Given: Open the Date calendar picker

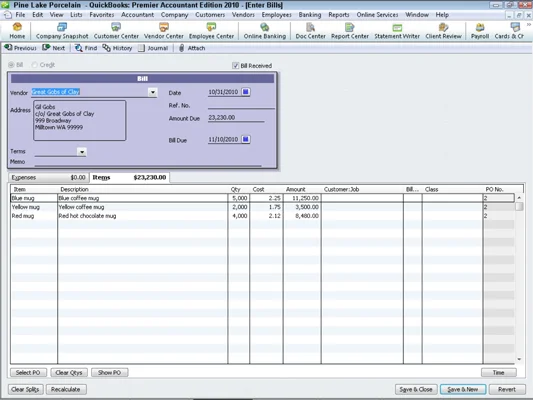Looking at the screenshot, I should [x=245, y=92].
